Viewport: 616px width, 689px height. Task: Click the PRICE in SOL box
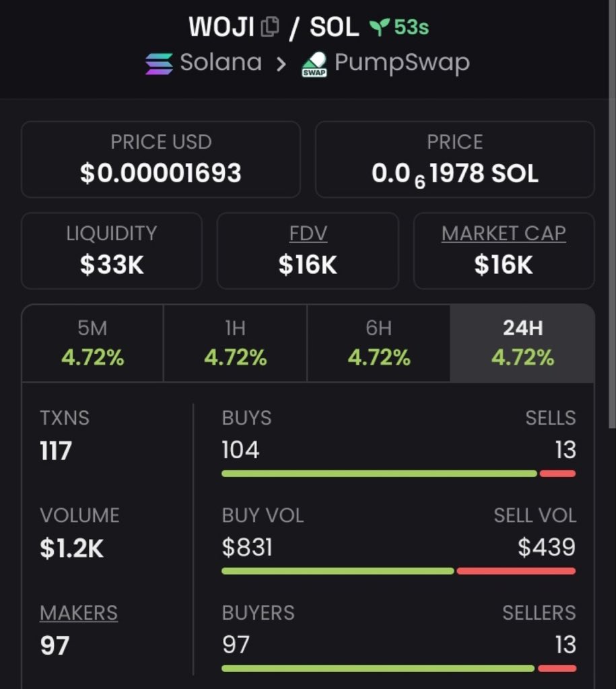pyautogui.click(x=454, y=159)
